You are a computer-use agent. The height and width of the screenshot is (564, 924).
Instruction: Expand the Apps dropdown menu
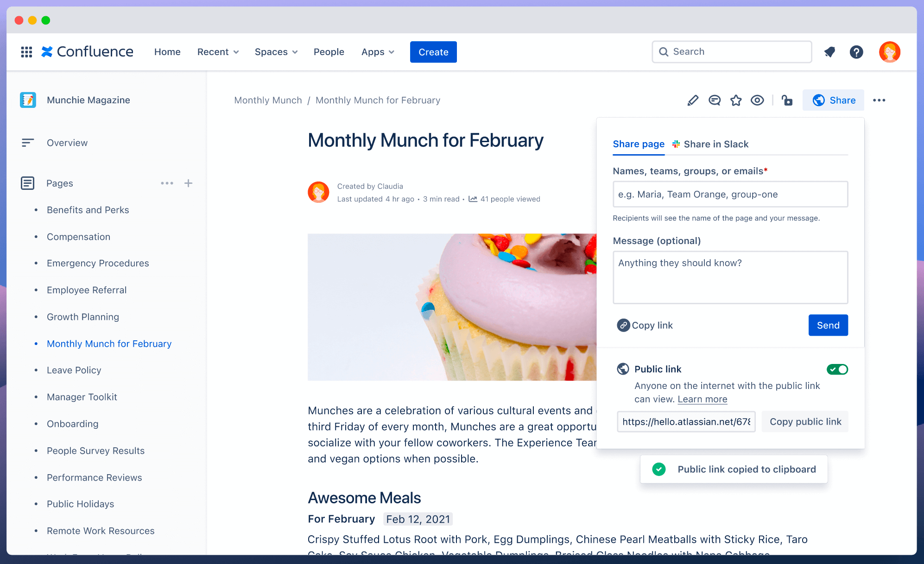(x=377, y=51)
